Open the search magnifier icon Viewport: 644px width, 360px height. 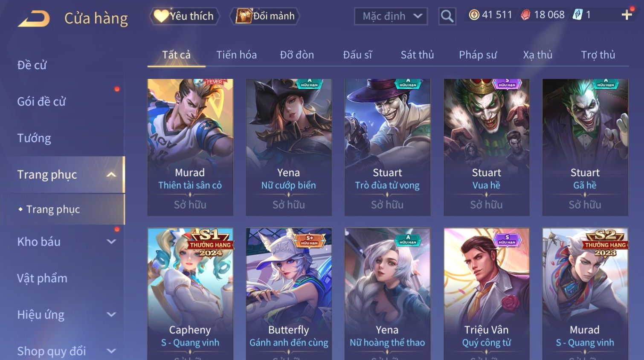[x=447, y=16]
